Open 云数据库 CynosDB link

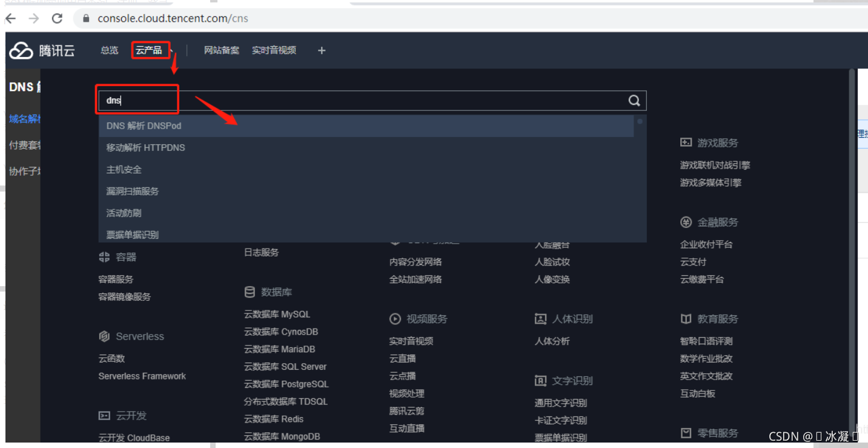pos(281,332)
